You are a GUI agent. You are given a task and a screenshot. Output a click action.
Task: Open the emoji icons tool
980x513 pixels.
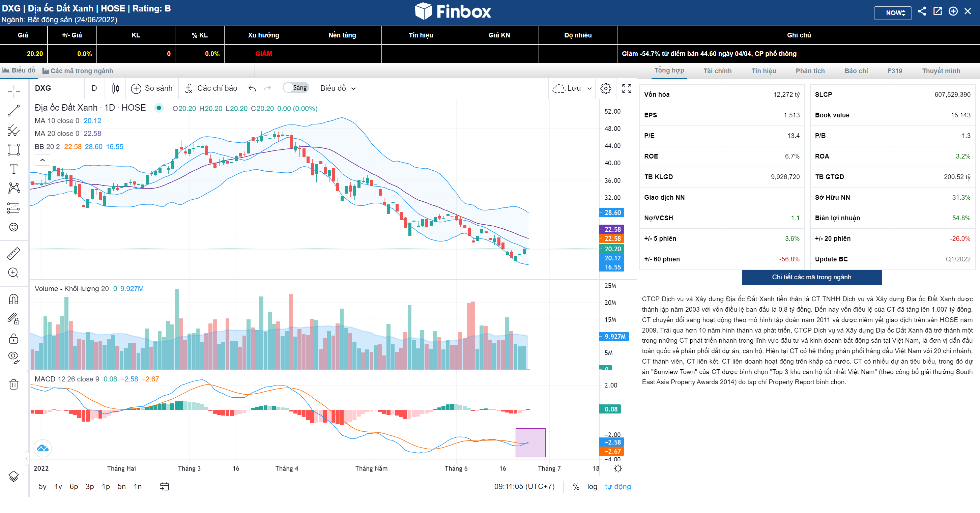coord(14,227)
